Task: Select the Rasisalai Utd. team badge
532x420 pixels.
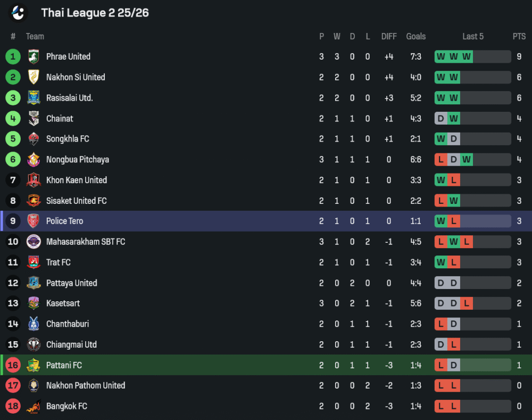Action: 34,98
